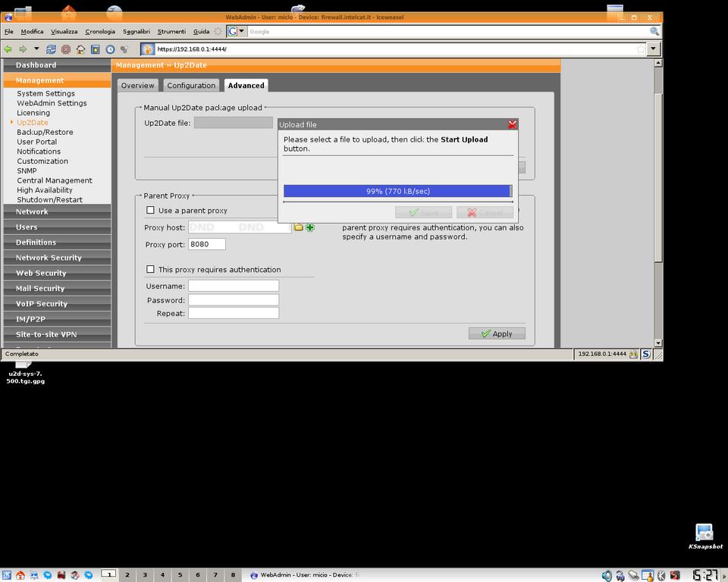The image size is (728, 582).
Task: Close the Upload file dialog
Action: 512,124
